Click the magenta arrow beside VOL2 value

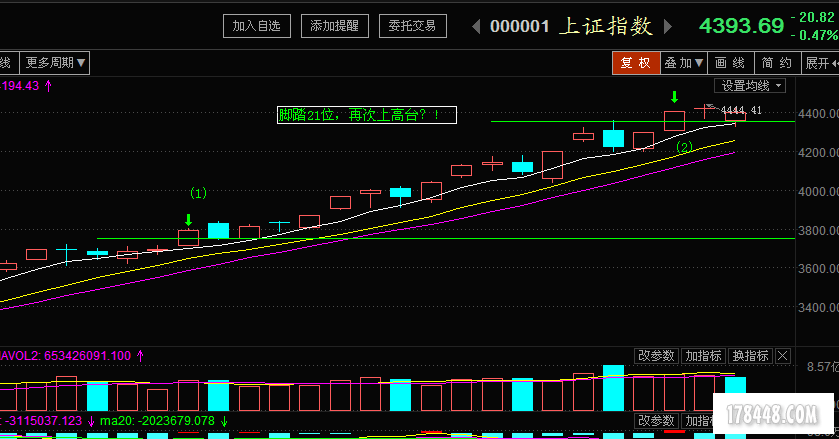click(x=140, y=355)
